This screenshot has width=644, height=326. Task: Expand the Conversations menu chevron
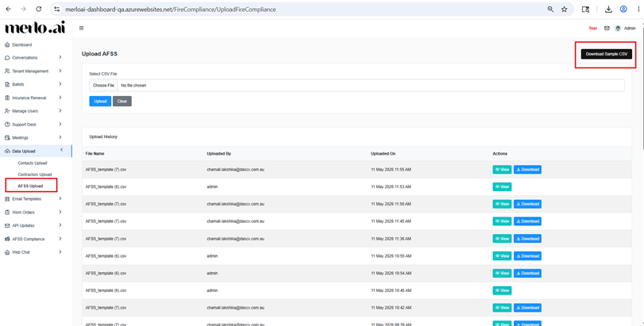[60, 57]
